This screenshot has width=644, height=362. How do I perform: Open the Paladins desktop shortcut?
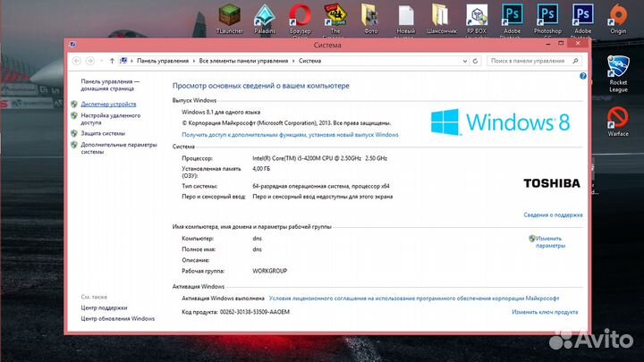tap(265, 19)
